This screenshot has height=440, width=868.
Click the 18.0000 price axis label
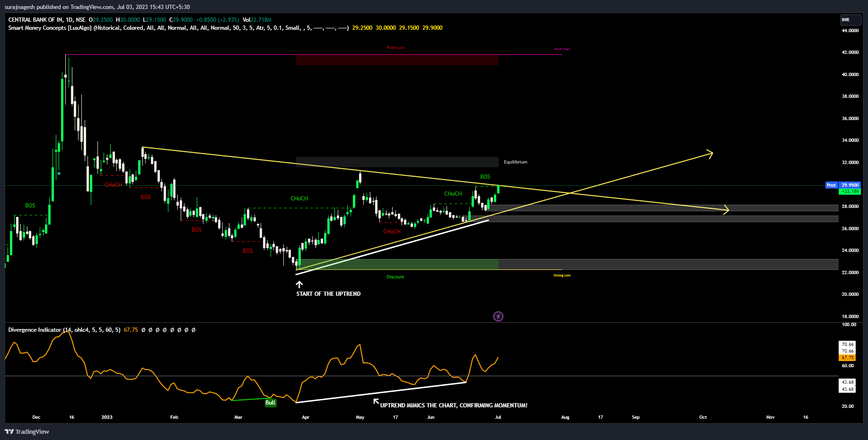850,317
